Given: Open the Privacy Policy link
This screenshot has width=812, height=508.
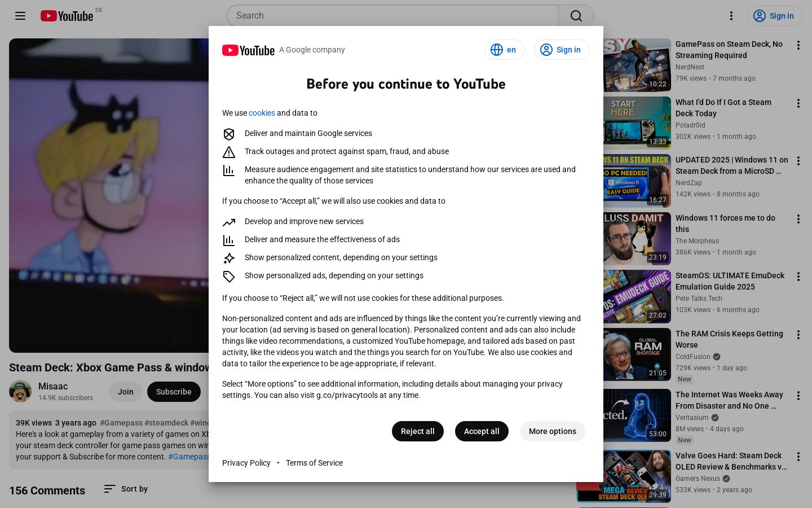Looking at the screenshot, I should click(246, 463).
